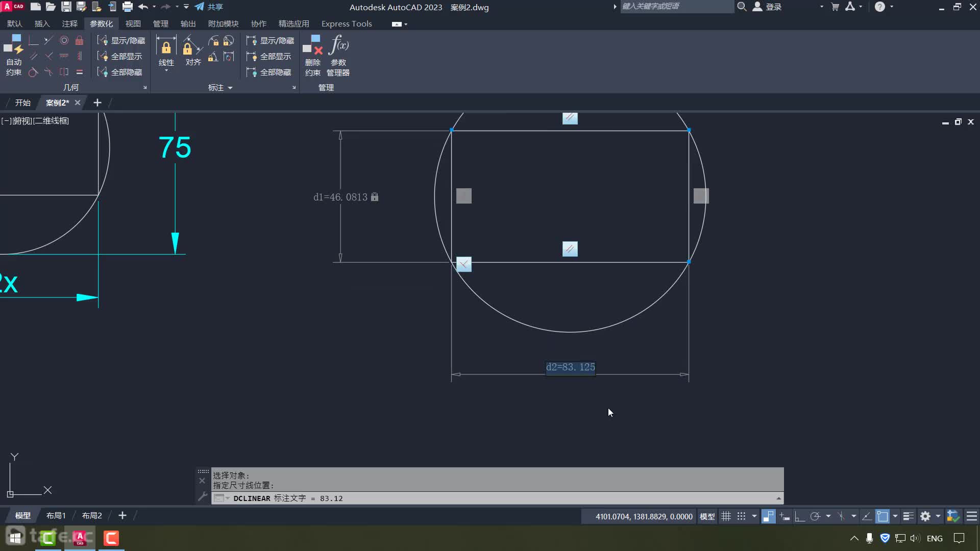Viewport: 980px width, 551px height.
Task: Select the Radius dimensional constraint
Action: [x=214, y=40]
